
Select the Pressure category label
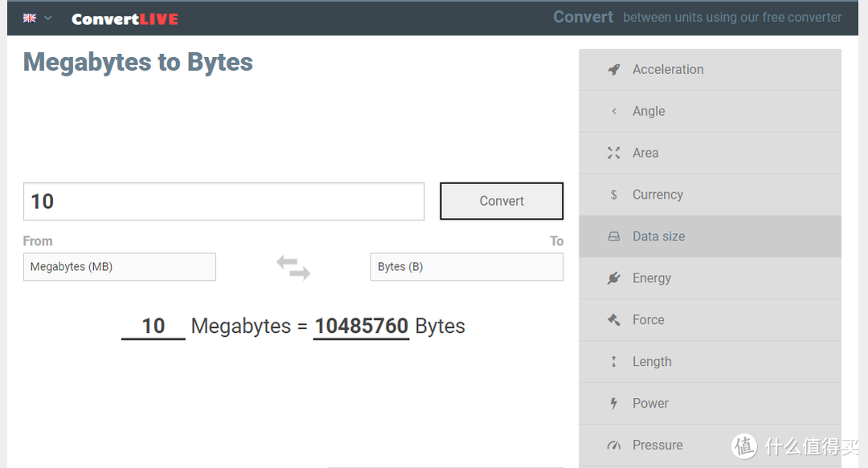657,445
